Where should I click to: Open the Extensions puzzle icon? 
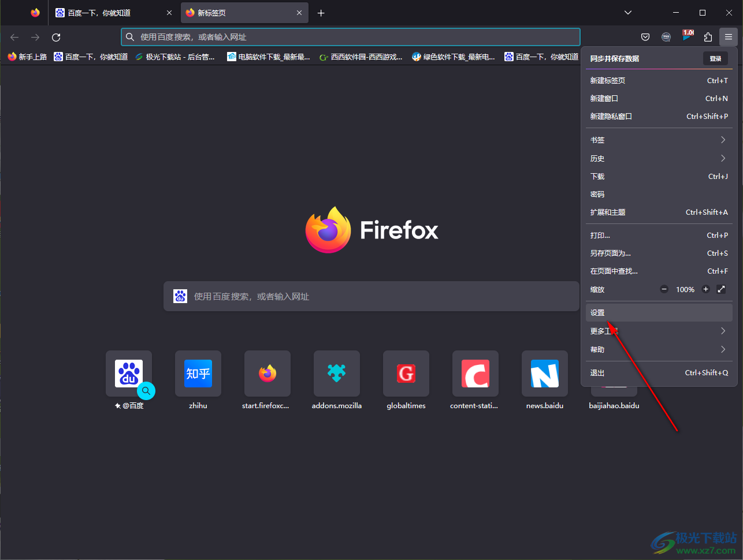tap(708, 37)
